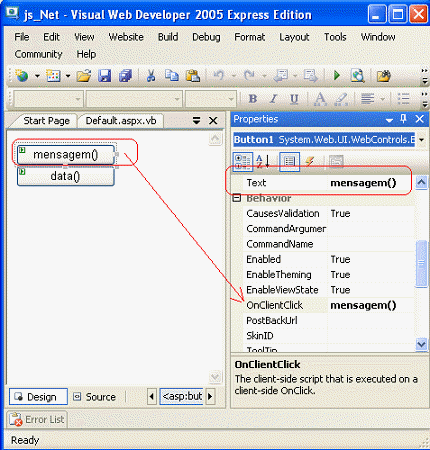Viewport: 430px width, 450px height.
Task: Click the Save All icon
Action: point(126,76)
